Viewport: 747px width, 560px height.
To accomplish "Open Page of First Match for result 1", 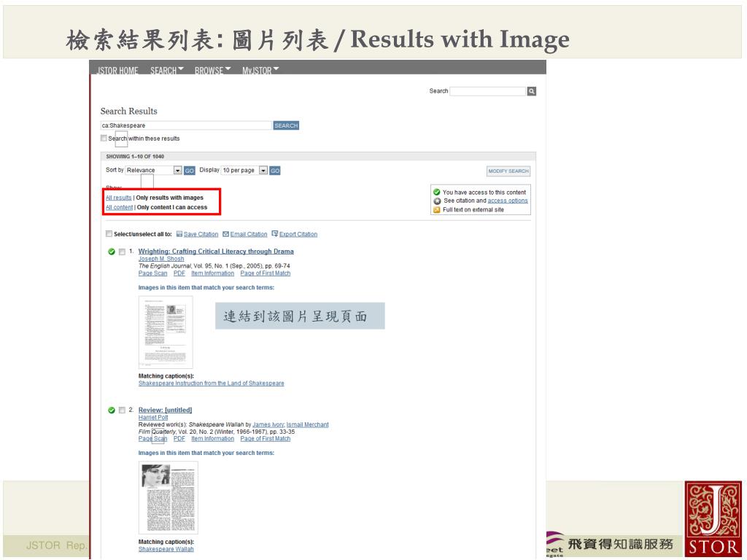I will coord(266,273).
